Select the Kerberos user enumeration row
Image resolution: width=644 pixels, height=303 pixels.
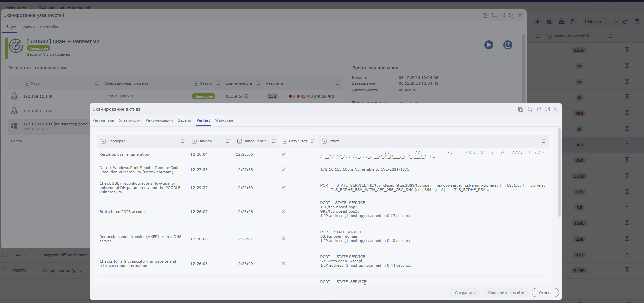click(x=323, y=155)
